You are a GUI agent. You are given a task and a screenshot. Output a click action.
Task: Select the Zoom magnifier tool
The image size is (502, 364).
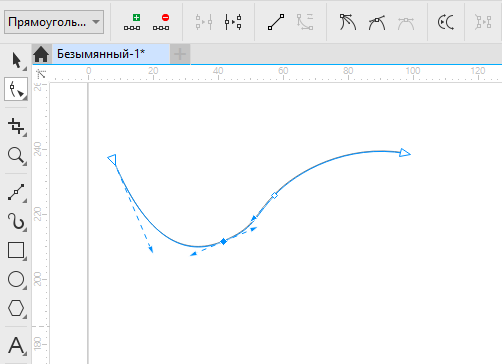tap(16, 156)
